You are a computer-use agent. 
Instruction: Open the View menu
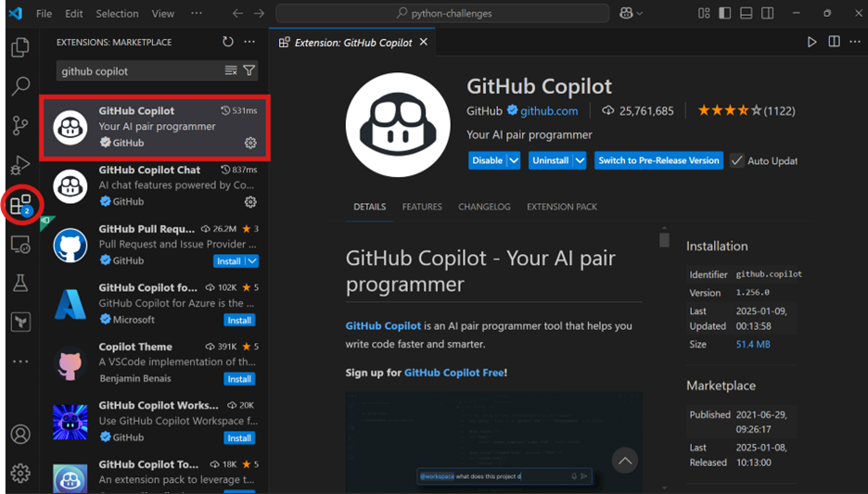tap(163, 14)
